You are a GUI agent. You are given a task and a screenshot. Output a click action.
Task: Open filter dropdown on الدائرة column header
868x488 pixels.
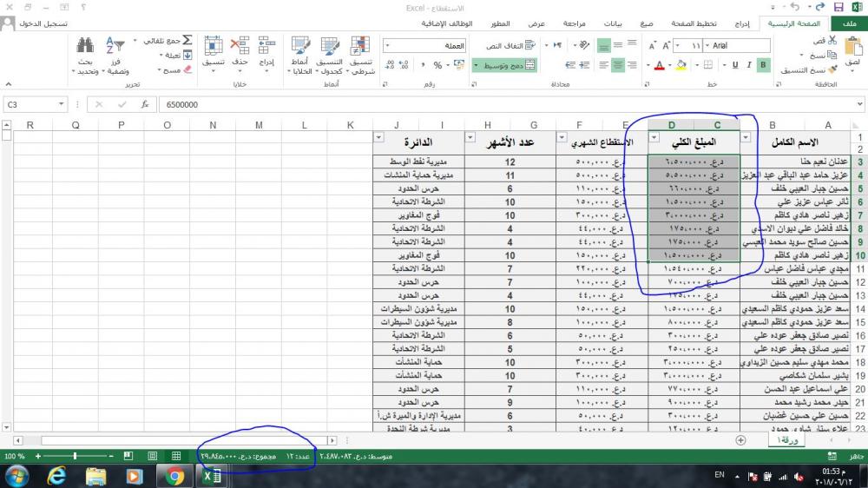click(378, 137)
